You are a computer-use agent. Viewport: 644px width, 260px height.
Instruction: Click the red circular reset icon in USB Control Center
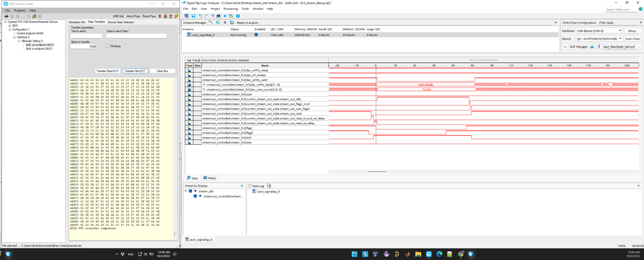click(x=170, y=16)
